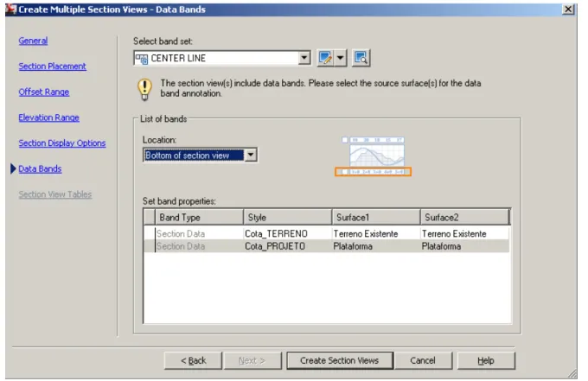This screenshot has height=381, width=588.
Task: Click the band set icon in combo box
Action: pos(142,59)
